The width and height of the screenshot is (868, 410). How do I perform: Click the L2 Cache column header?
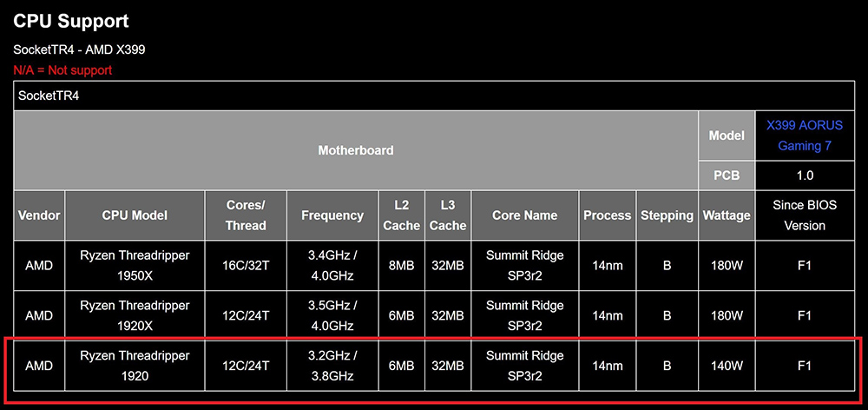click(x=402, y=215)
